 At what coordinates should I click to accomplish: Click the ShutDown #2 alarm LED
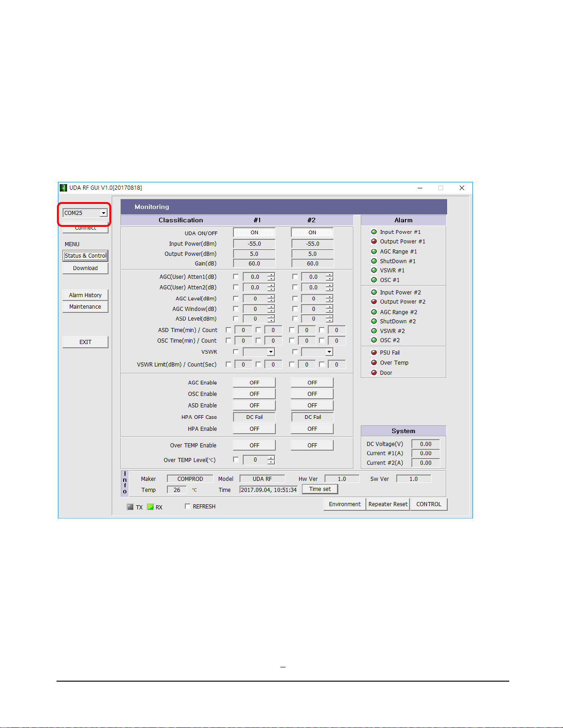[374, 321]
